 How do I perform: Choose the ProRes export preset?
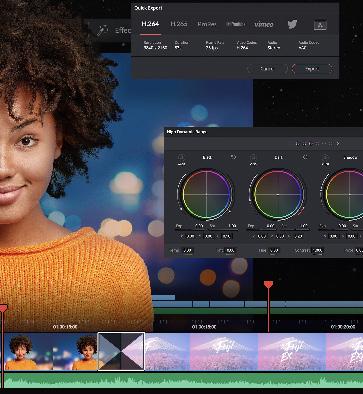(x=207, y=24)
